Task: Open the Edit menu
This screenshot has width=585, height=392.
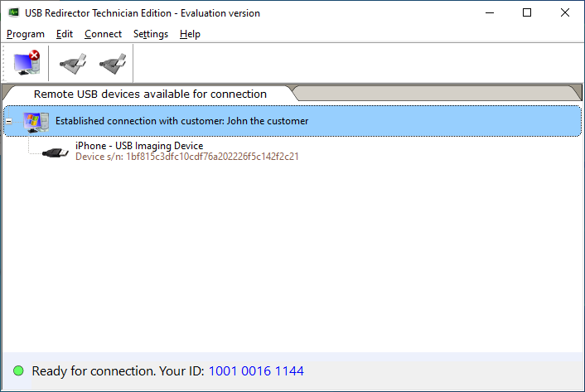Action: tap(65, 34)
